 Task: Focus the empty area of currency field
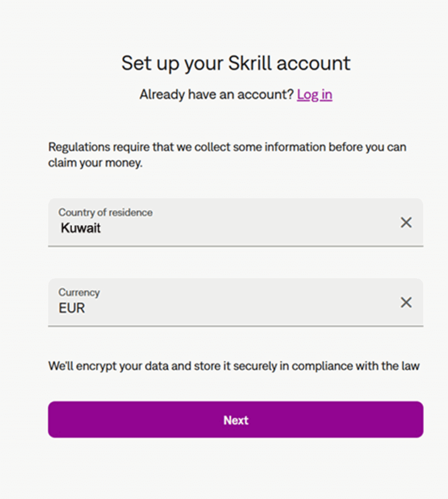(x=242, y=307)
